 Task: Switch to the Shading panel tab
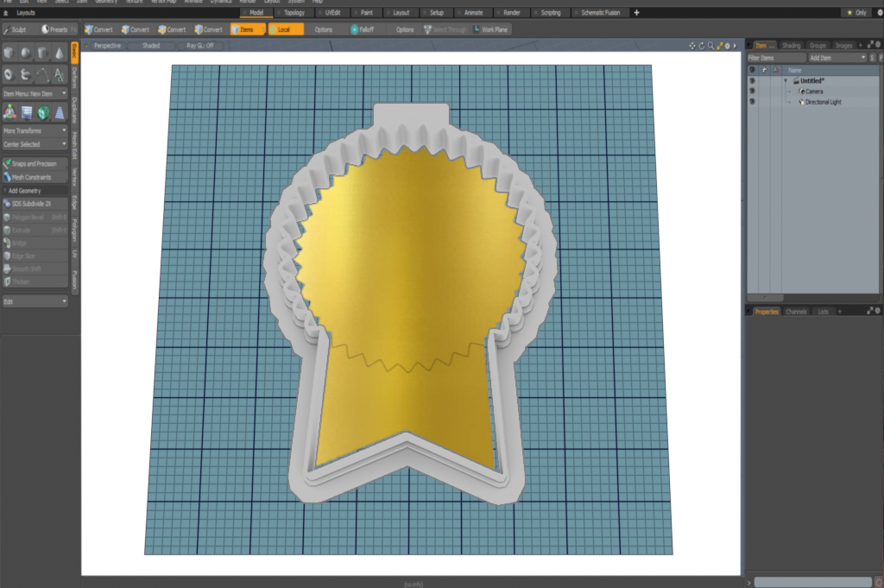(x=791, y=45)
